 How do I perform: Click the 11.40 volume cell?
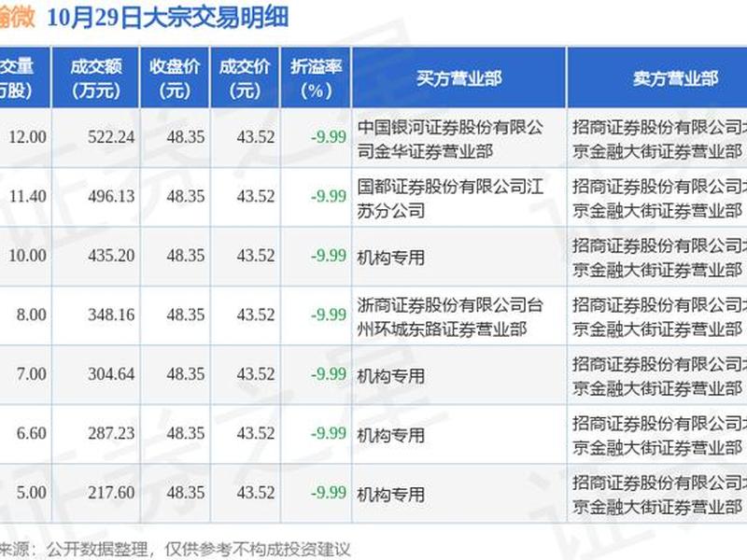pos(28,196)
